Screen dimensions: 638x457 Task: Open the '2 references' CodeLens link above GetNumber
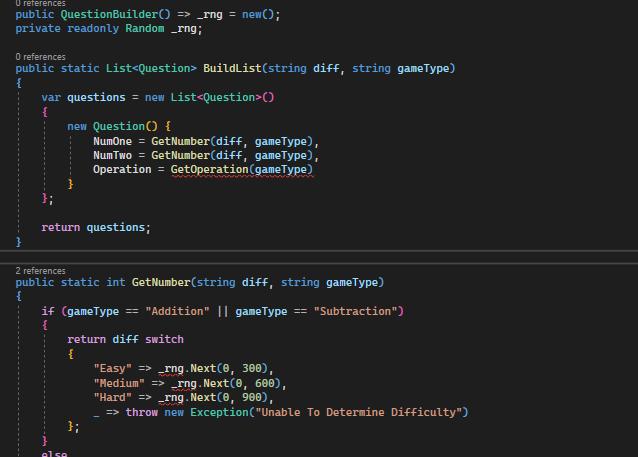pyautogui.click(x=40, y=271)
